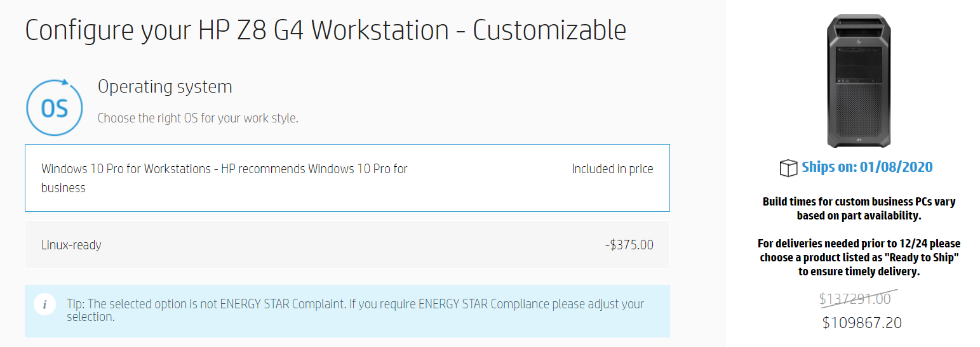
Task: Click the 'Linux-ready' label text
Action: (x=71, y=245)
